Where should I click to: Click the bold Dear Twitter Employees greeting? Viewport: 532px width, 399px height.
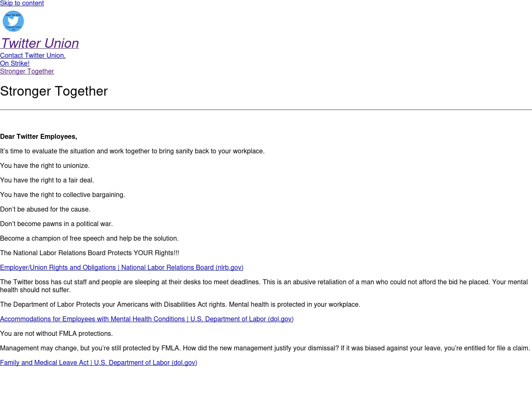coord(39,137)
